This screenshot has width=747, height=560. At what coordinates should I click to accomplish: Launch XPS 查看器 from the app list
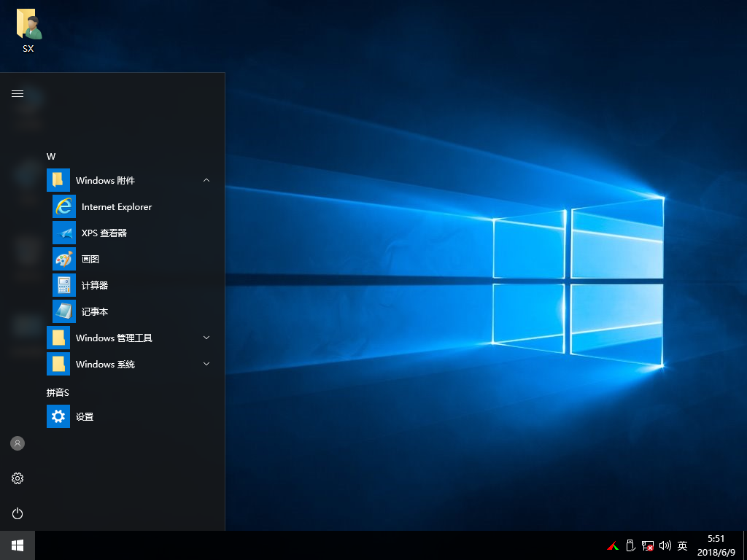104,233
